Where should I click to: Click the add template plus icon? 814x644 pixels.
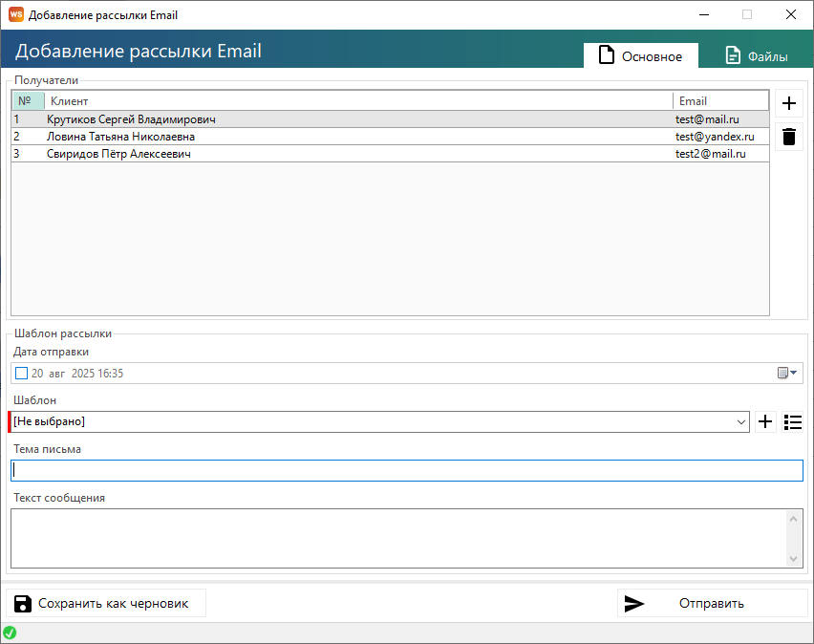(765, 421)
